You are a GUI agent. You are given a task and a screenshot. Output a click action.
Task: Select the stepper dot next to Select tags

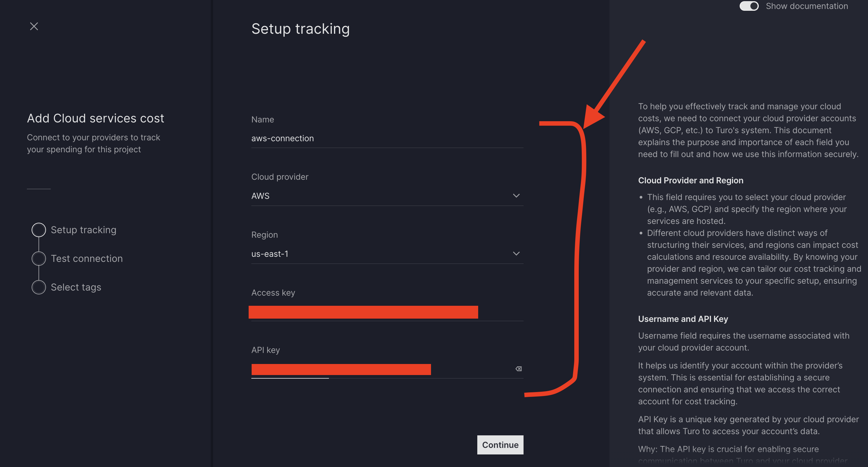[39, 287]
